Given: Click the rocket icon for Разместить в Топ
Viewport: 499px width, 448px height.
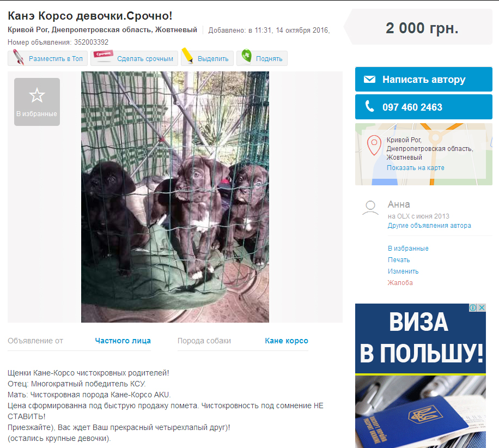Looking at the screenshot, I should pyautogui.click(x=19, y=57).
